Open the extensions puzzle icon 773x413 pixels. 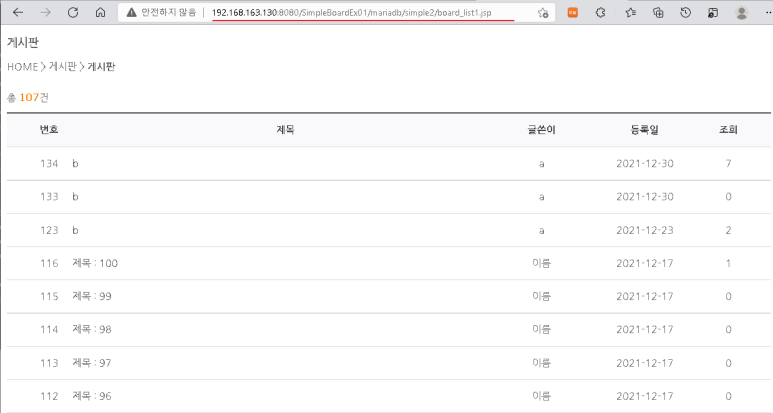(600, 13)
